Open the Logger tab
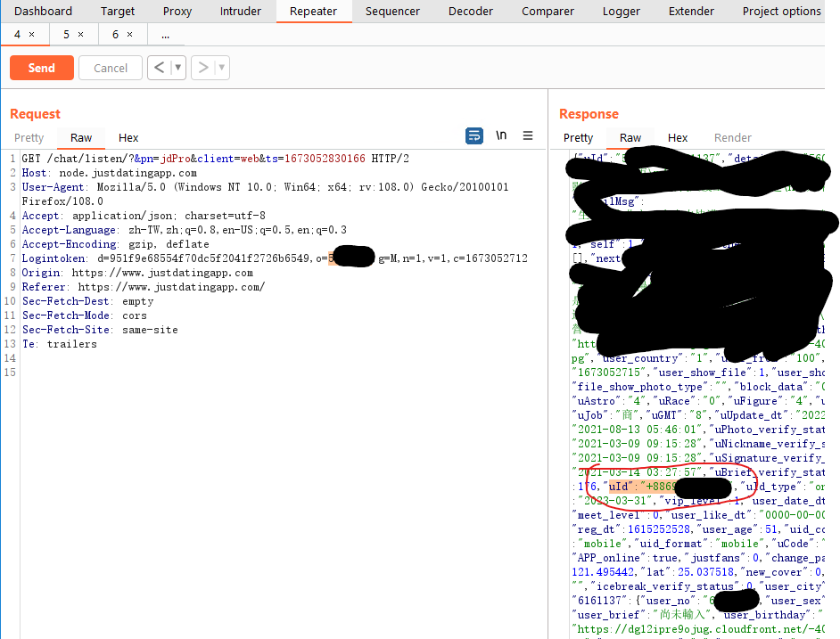This screenshot has height=639, width=840. click(x=622, y=12)
